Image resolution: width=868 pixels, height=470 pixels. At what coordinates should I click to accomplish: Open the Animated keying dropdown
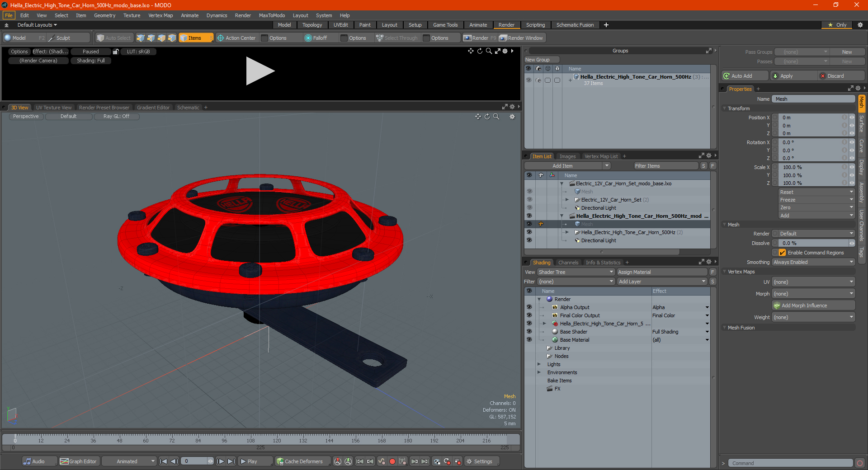(129, 461)
